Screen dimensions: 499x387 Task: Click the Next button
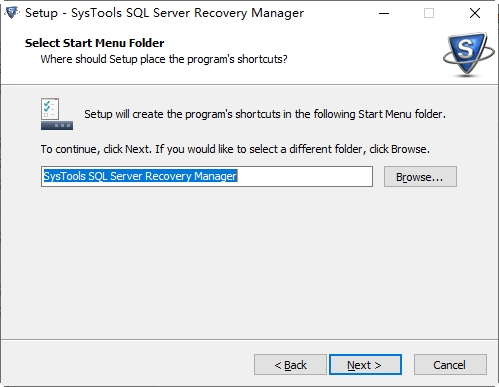pos(365,365)
